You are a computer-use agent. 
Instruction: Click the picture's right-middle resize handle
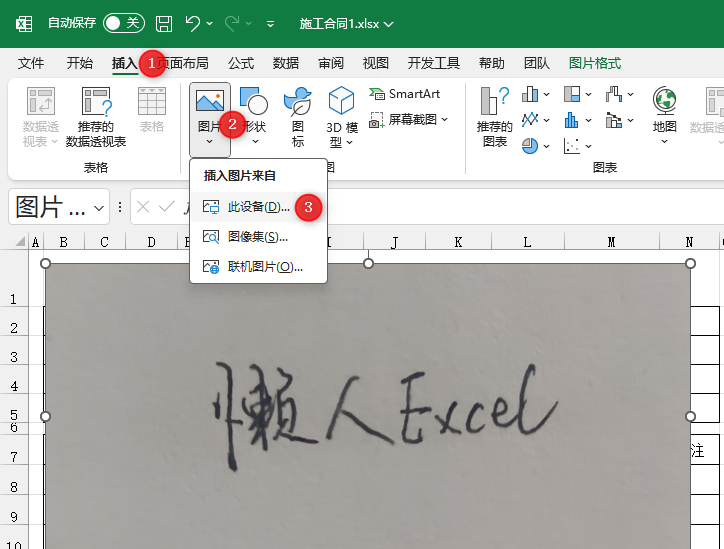pos(690,416)
